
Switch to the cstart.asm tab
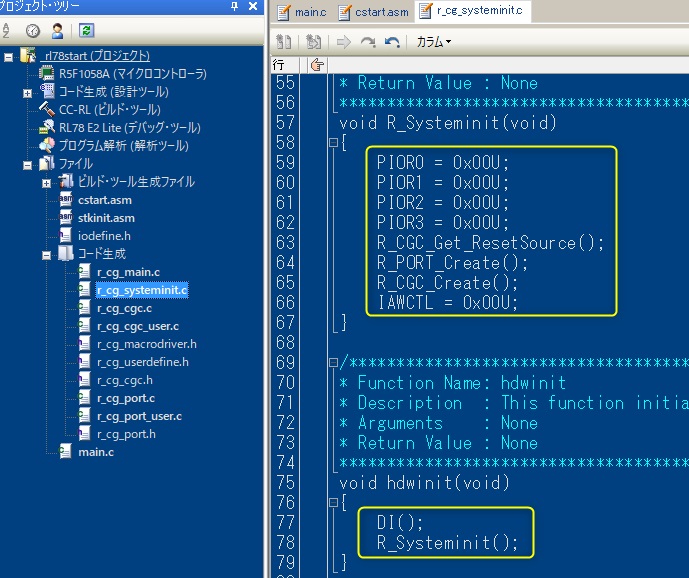click(x=373, y=12)
